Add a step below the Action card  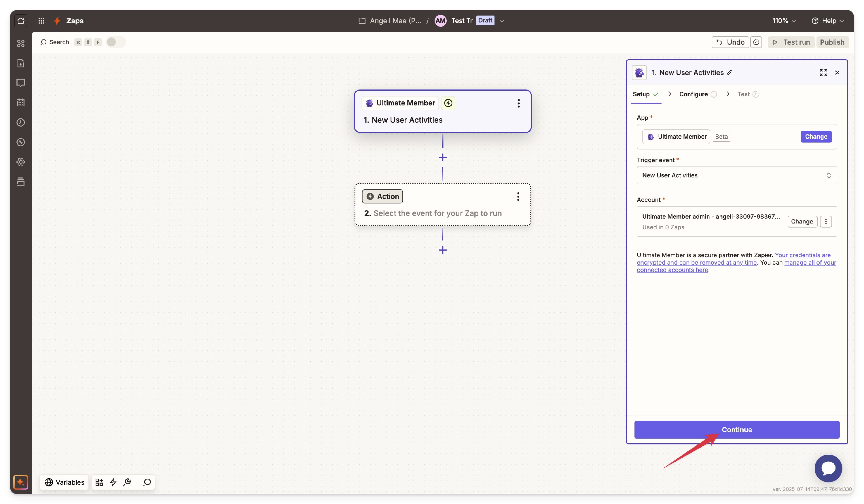pyautogui.click(x=443, y=250)
